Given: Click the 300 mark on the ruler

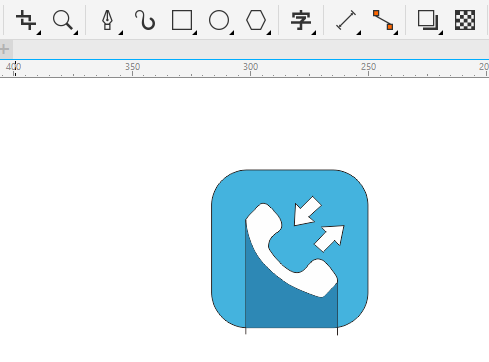Looking at the screenshot, I should click(x=250, y=67).
